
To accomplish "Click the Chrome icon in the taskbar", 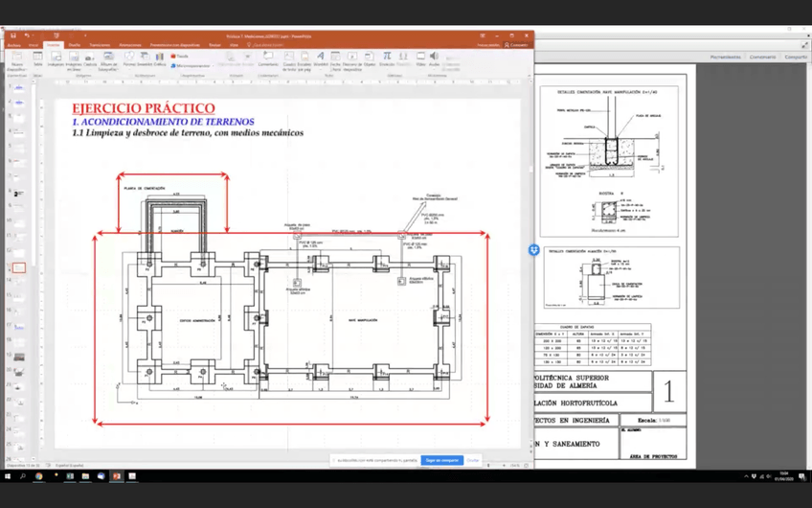I will (39, 476).
